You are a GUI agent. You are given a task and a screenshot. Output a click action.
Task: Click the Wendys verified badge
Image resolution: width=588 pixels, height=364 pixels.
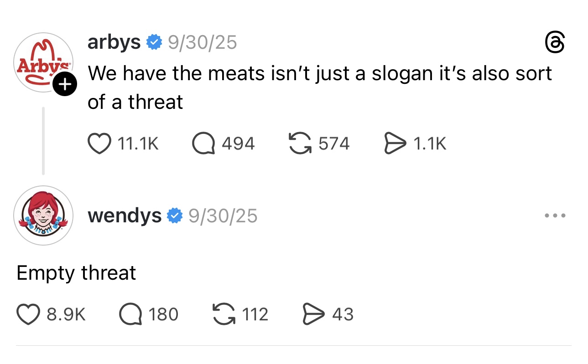[175, 215]
